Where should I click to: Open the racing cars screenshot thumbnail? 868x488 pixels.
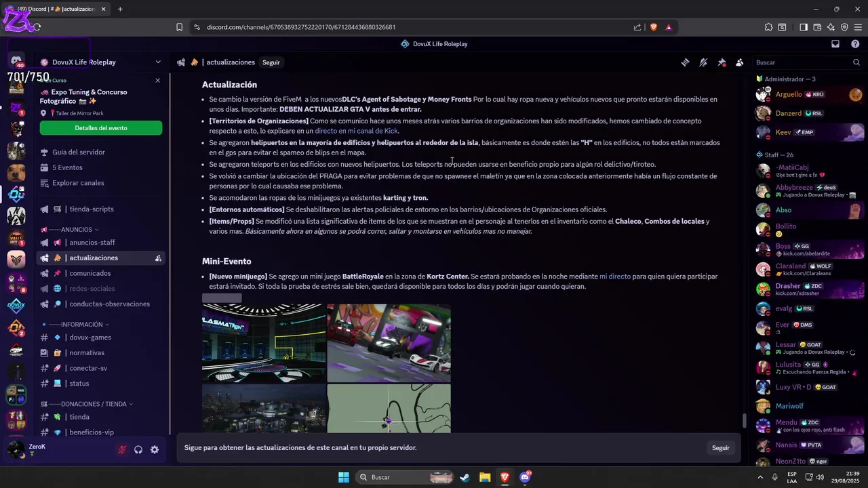(389, 344)
